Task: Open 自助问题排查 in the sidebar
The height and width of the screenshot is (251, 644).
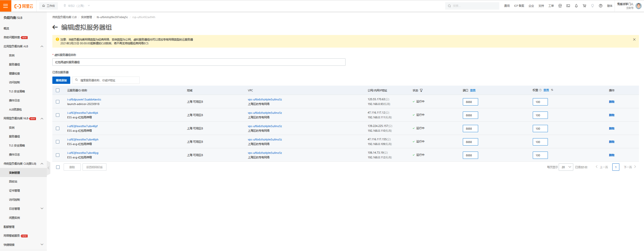Action: 12,37
